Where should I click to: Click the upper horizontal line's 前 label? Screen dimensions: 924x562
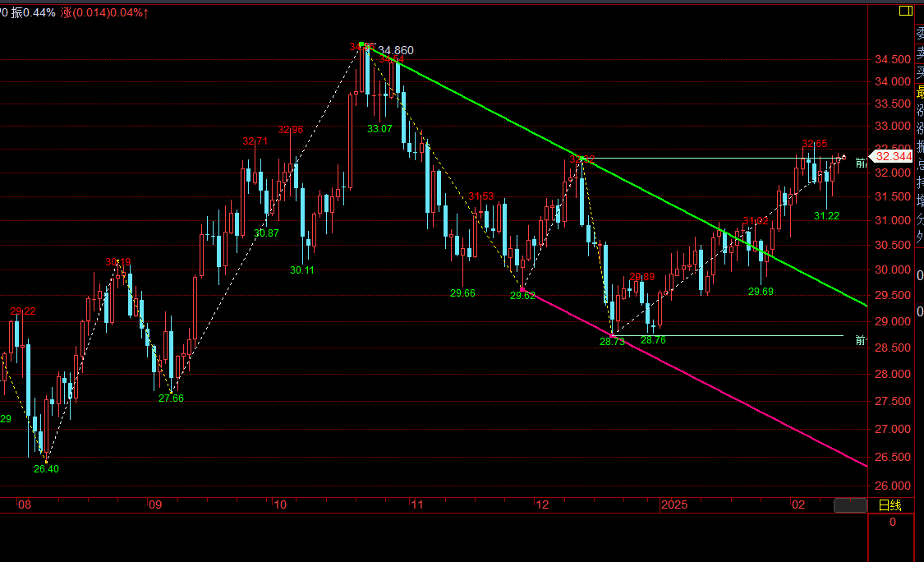[x=860, y=163]
